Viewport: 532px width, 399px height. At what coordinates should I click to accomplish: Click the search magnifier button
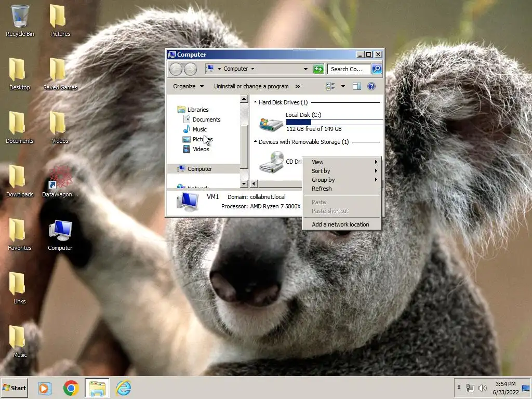click(x=377, y=69)
